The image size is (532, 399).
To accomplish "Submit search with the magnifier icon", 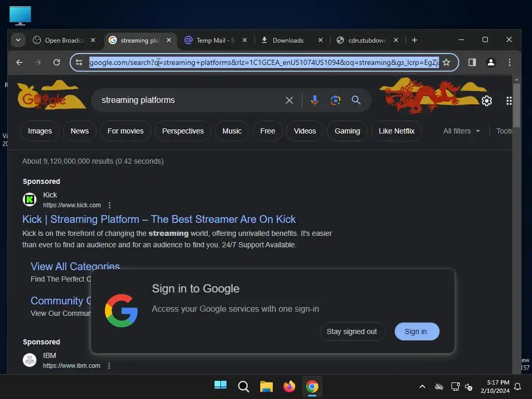I will 356,100.
